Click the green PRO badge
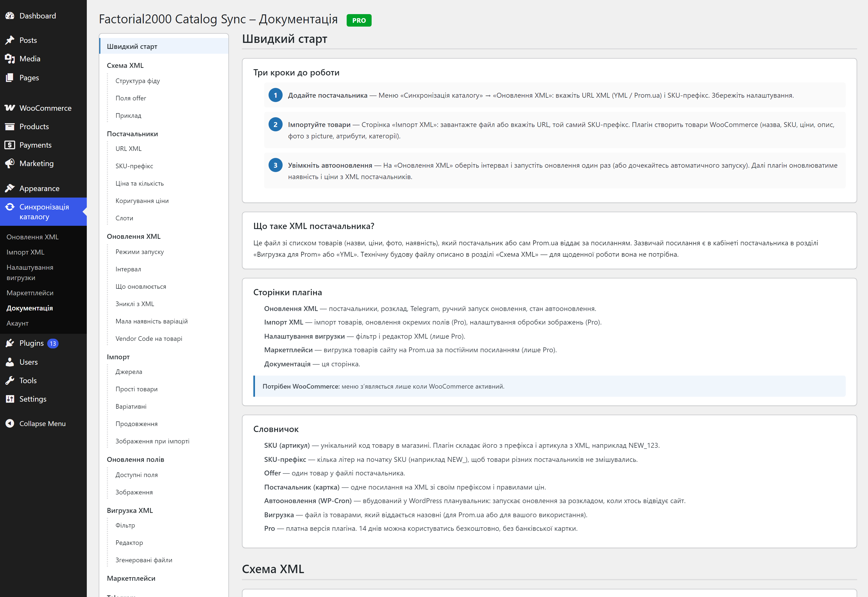Image resolution: width=868 pixels, height=597 pixels. coord(359,21)
